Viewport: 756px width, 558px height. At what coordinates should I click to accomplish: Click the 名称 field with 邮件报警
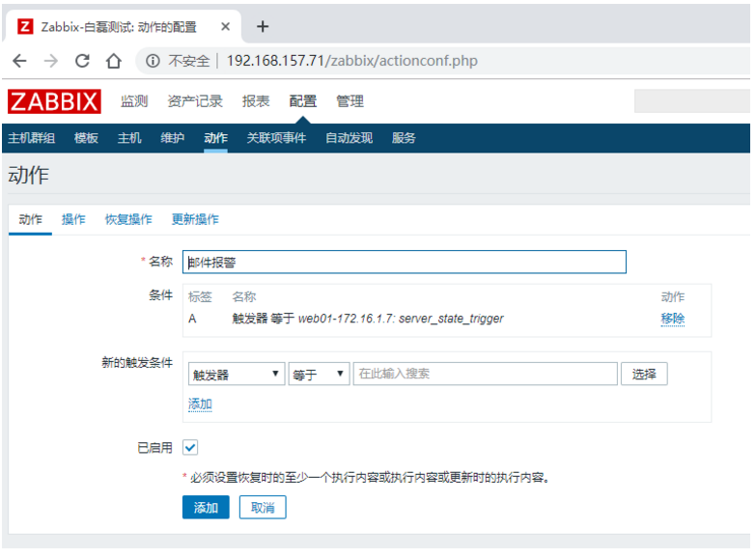405,262
